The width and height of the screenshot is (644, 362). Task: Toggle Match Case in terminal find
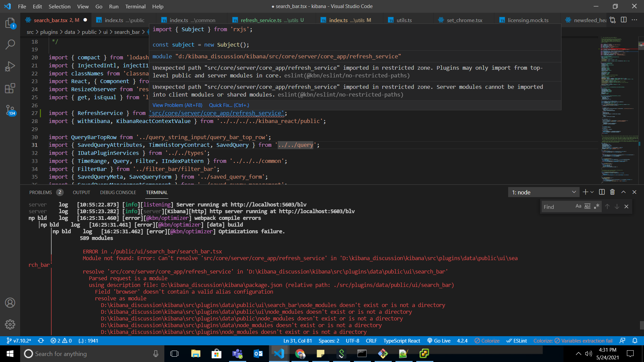point(578,206)
